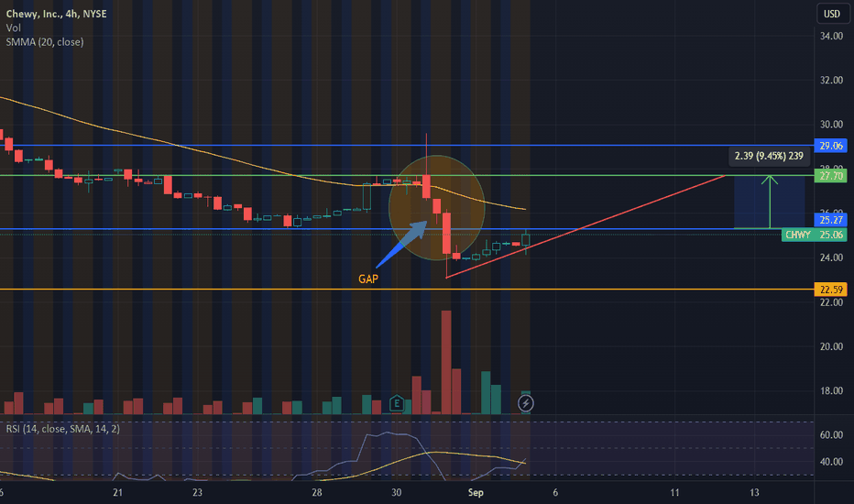Screen dimensions: 854x504
Task: Click the 20.00 price axis label
Action: (x=831, y=346)
